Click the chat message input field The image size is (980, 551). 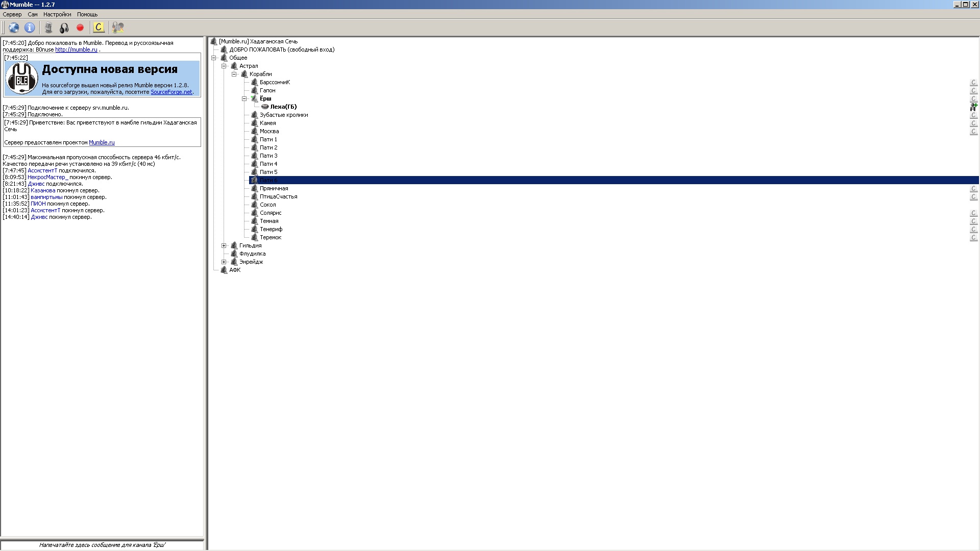[102, 545]
